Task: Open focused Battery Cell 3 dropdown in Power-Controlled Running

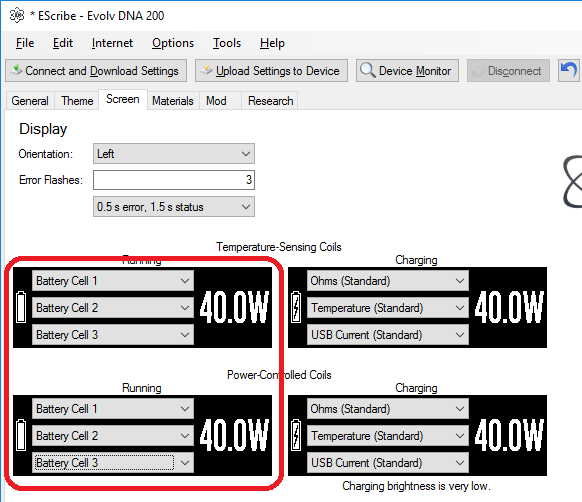Action: click(113, 463)
